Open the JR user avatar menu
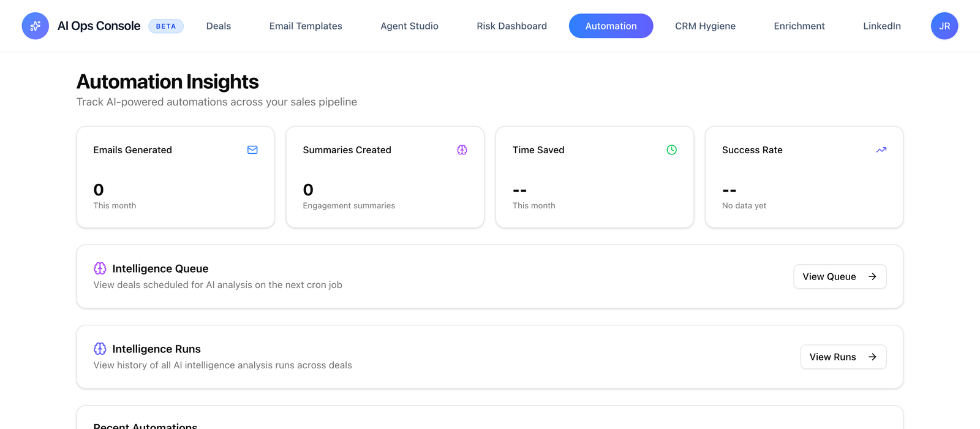The width and height of the screenshot is (980, 429). (944, 26)
